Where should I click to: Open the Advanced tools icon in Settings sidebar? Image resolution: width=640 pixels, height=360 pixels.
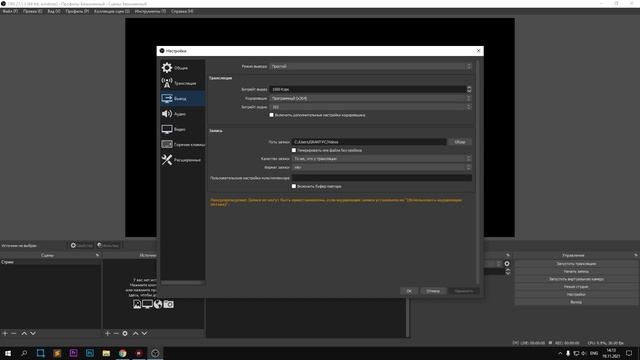(x=167, y=160)
